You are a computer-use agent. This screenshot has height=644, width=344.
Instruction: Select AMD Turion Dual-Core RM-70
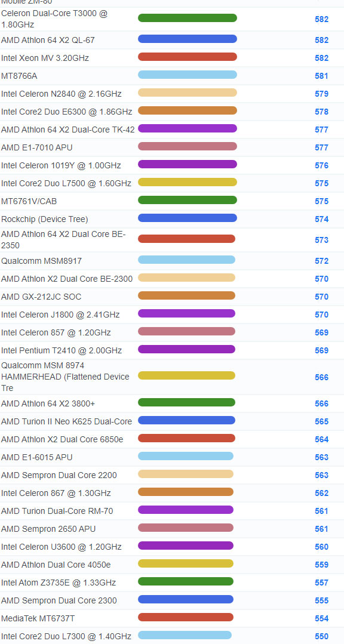tap(57, 511)
